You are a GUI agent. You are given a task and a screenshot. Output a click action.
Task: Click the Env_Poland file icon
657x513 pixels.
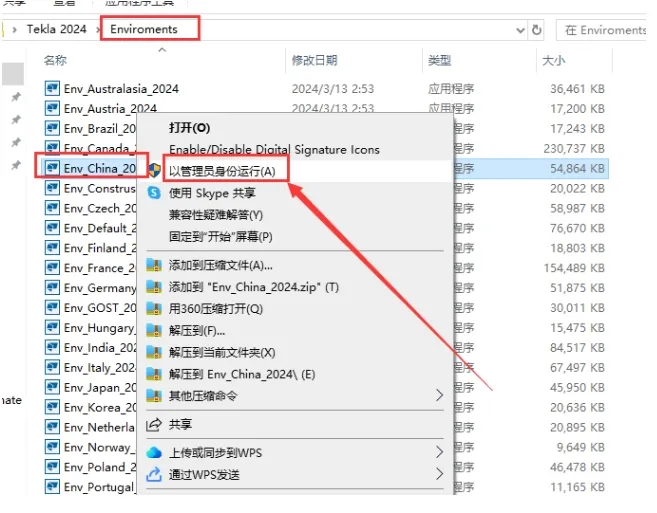click(x=52, y=466)
